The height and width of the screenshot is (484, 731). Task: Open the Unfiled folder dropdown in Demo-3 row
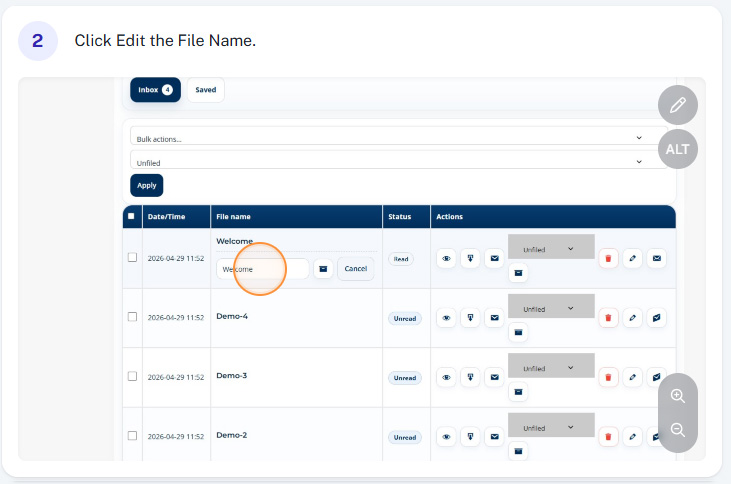click(551, 366)
